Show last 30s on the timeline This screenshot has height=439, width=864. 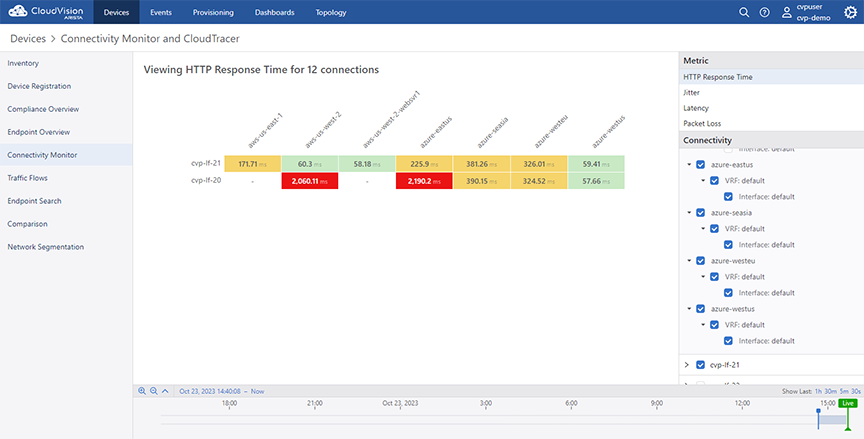coord(856,392)
